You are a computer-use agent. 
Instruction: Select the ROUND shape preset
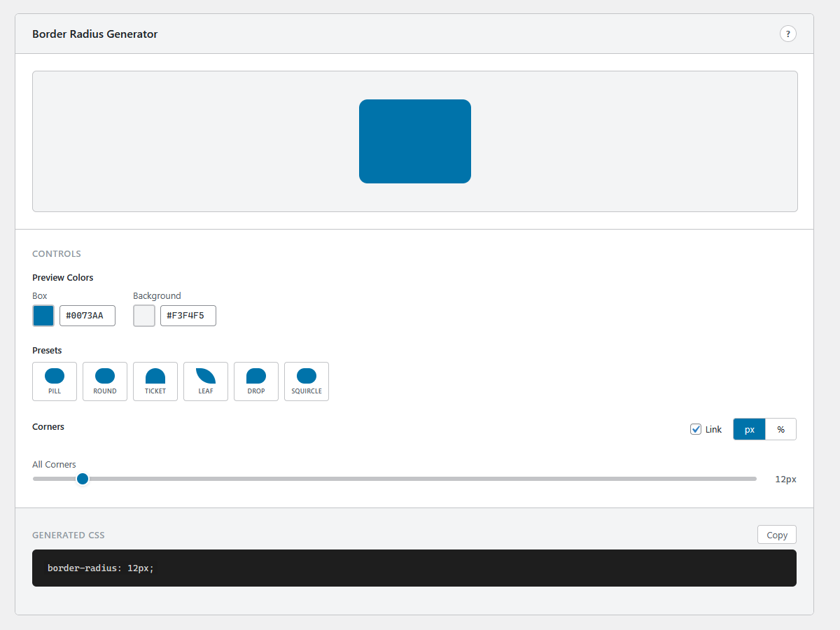pos(104,381)
